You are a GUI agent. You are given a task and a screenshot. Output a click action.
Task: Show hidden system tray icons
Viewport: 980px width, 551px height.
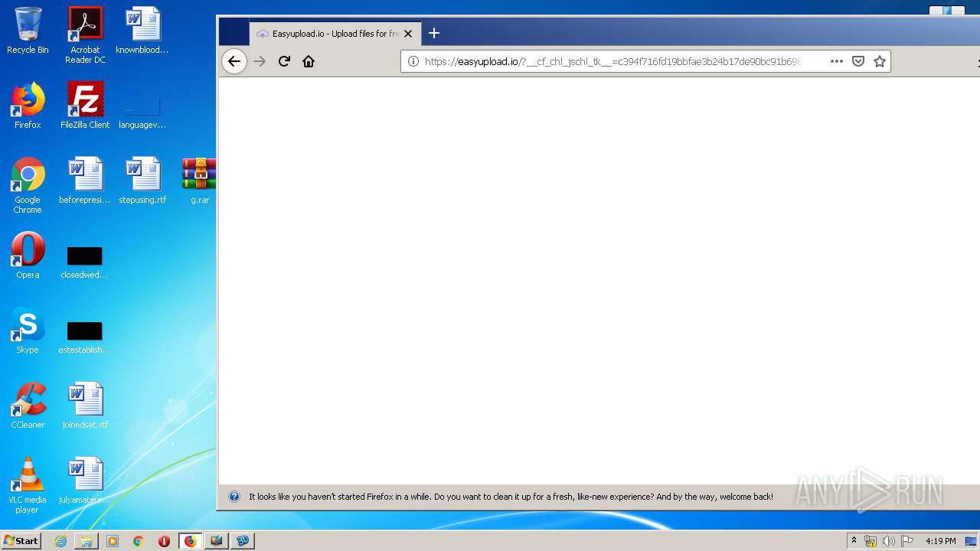click(854, 541)
